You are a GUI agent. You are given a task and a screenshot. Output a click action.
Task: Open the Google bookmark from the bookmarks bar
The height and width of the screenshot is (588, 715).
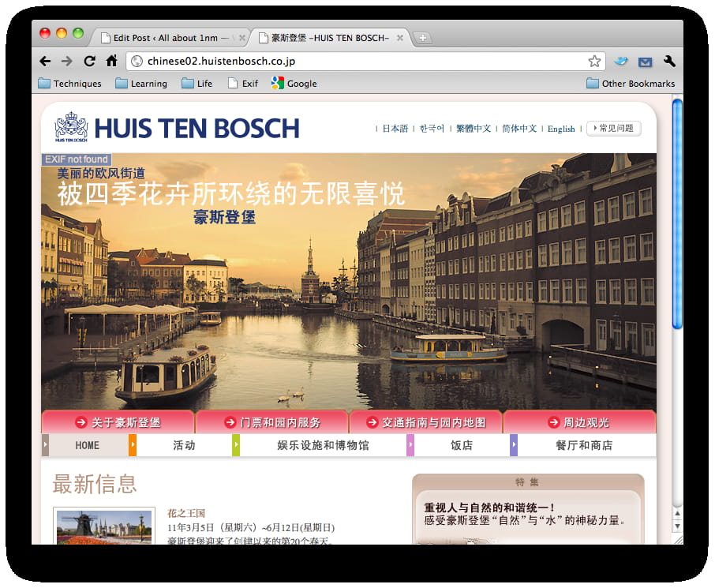click(x=294, y=83)
